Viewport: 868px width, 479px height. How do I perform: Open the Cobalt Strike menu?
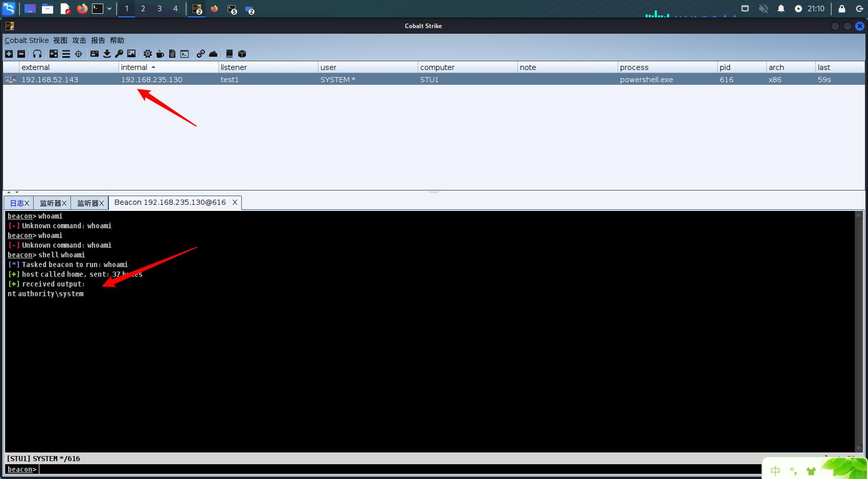(27, 40)
